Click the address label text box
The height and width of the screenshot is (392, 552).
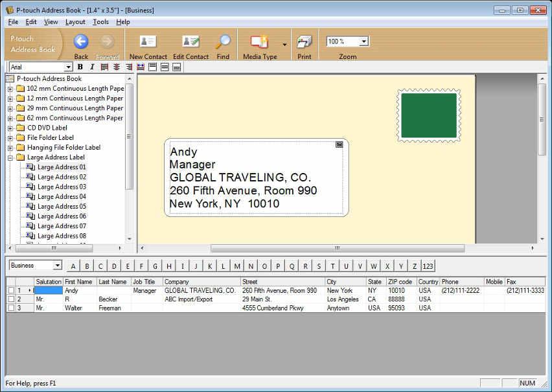tap(257, 178)
